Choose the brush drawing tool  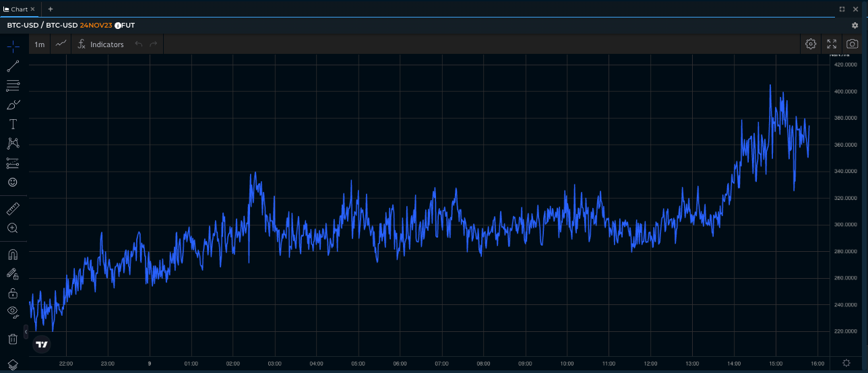pyautogui.click(x=13, y=105)
